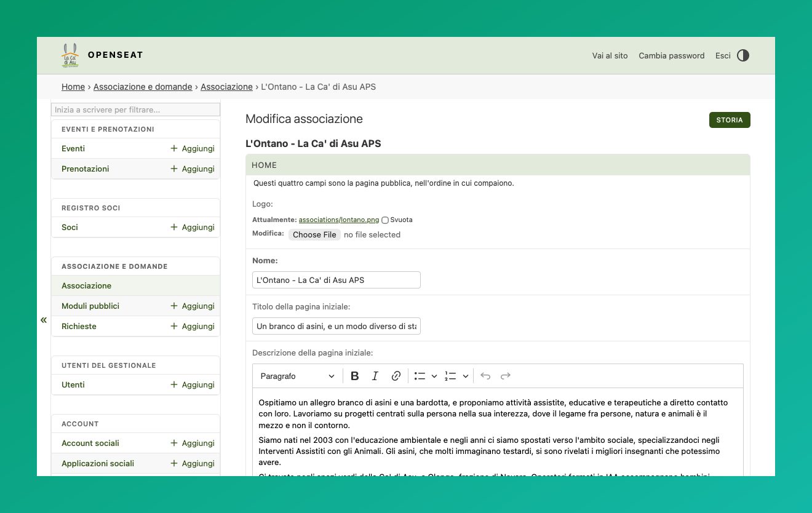Image resolution: width=812 pixels, height=513 pixels.
Task: Click the STORIA button
Action: tap(730, 120)
